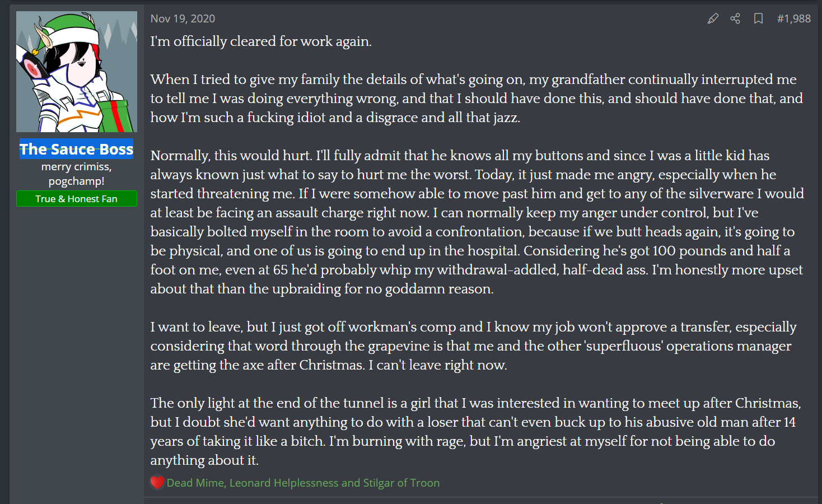Screen dimensions: 822x504
Task: Click the paragraph starting "When I tried to give"
Action: coord(476,99)
